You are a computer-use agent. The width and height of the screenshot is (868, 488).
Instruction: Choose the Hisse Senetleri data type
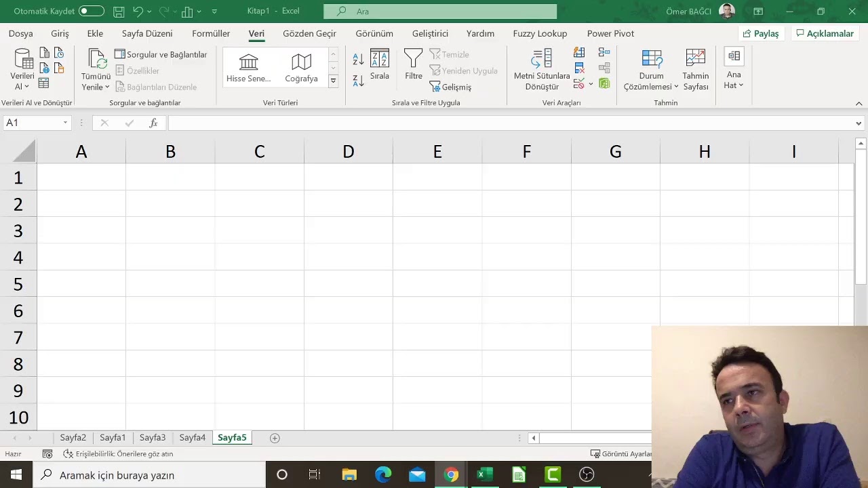coord(249,68)
